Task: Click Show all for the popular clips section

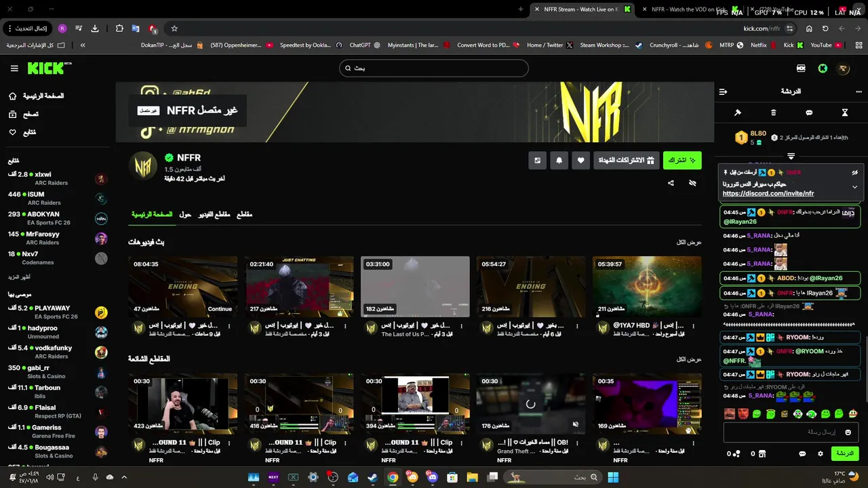Action: tap(689, 359)
